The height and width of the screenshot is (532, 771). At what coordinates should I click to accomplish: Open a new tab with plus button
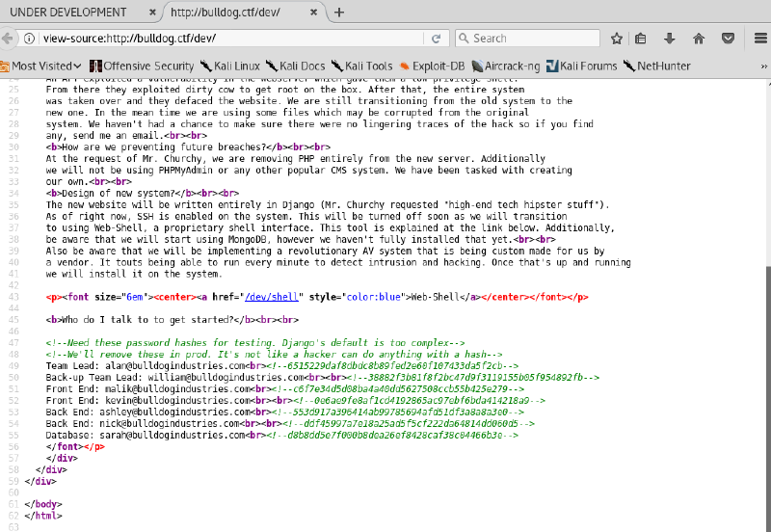click(x=339, y=12)
